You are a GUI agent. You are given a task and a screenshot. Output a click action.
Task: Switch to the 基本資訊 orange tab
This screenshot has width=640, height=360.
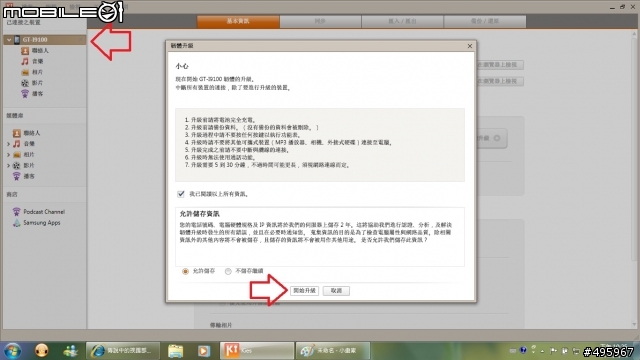(x=238, y=21)
